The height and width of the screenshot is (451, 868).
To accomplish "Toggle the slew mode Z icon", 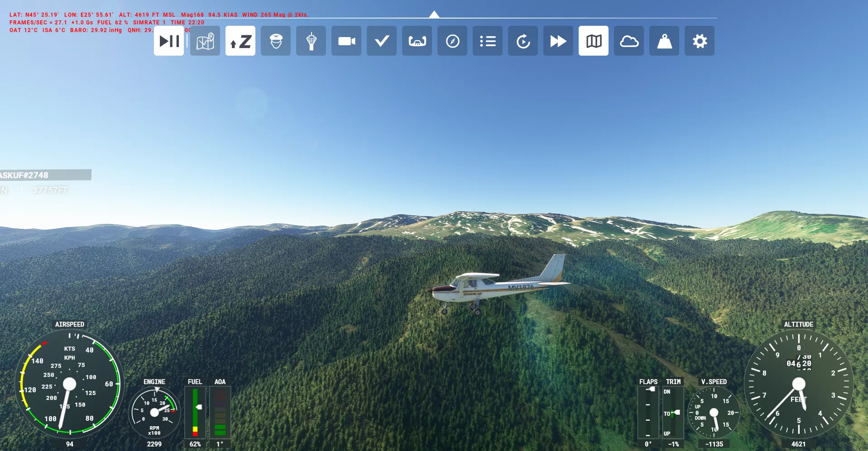I will pyautogui.click(x=240, y=41).
